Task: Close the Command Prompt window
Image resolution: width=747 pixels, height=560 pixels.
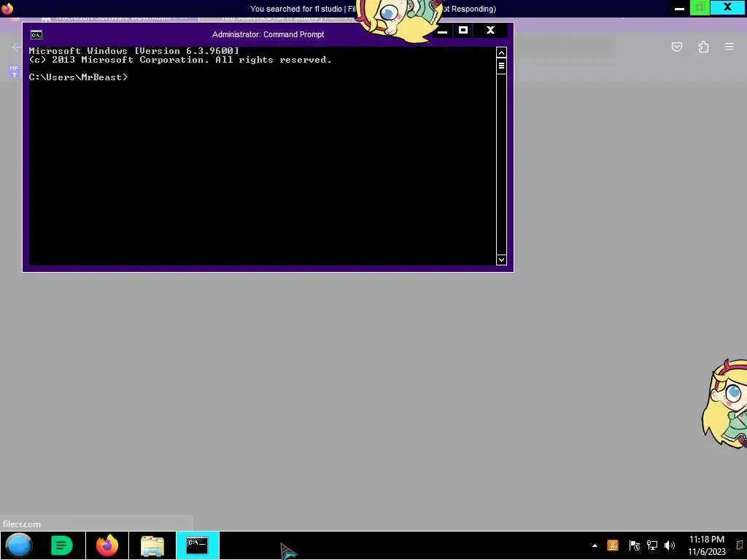Action: pyautogui.click(x=490, y=31)
